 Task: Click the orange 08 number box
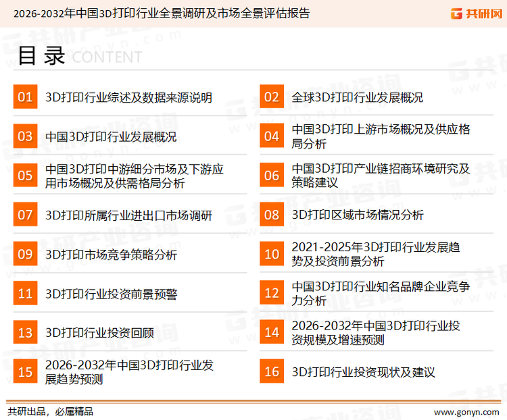[272, 215]
